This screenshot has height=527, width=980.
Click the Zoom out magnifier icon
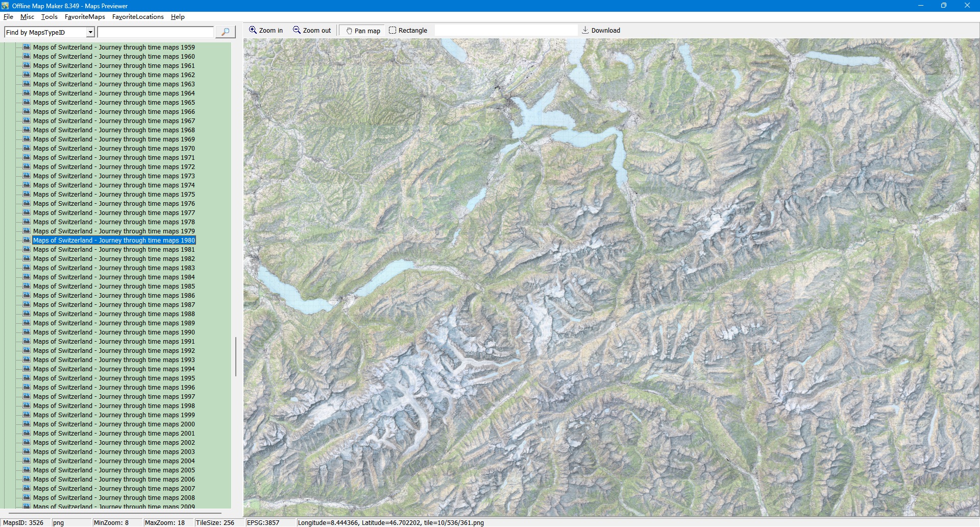coord(297,30)
